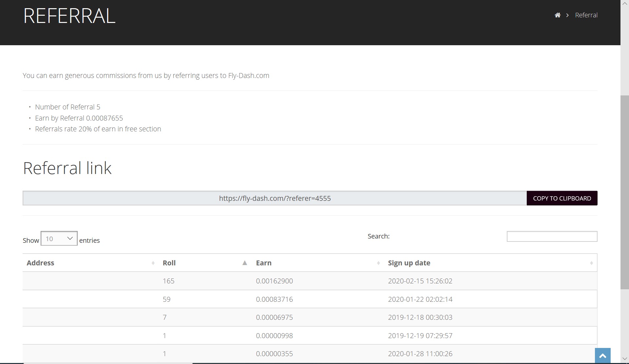629x364 pixels.
Task: Click the Roll column header label
Action: click(x=169, y=263)
